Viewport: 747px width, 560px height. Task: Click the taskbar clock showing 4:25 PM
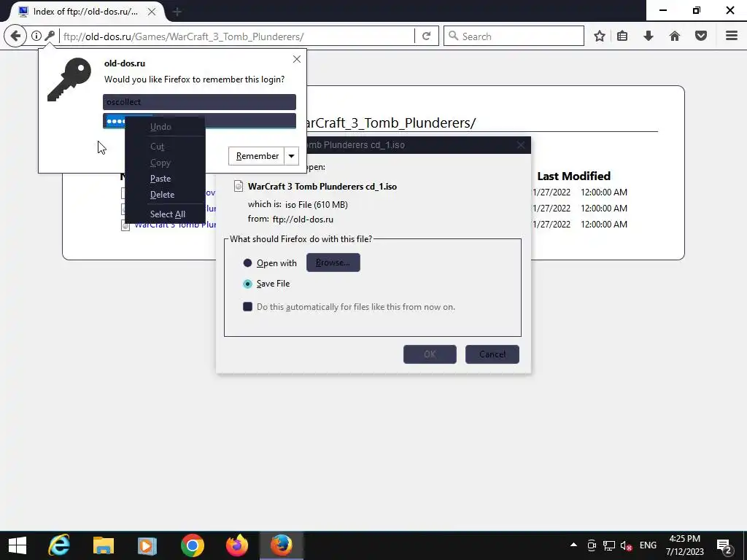tap(684, 545)
